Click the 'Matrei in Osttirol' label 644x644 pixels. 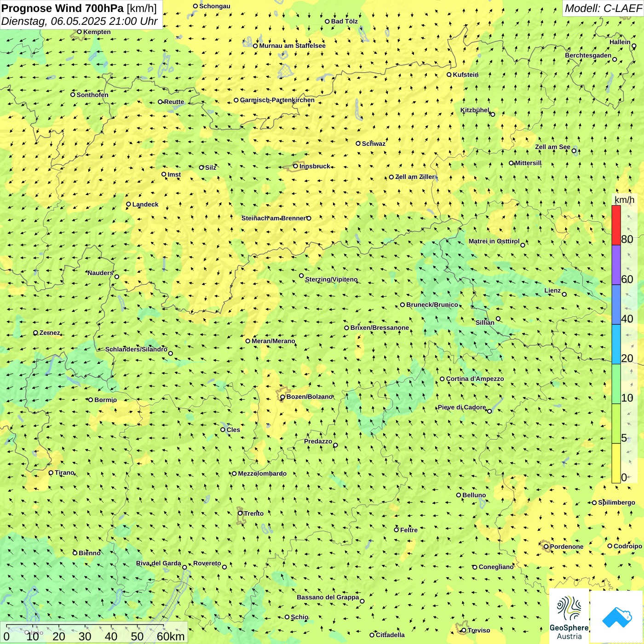pyautogui.click(x=494, y=241)
